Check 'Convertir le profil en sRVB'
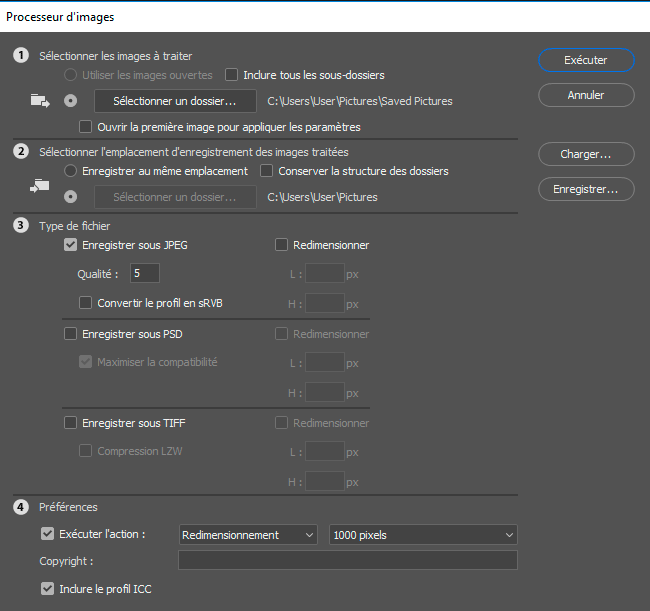This screenshot has width=650, height=611. tap(85, 303)
